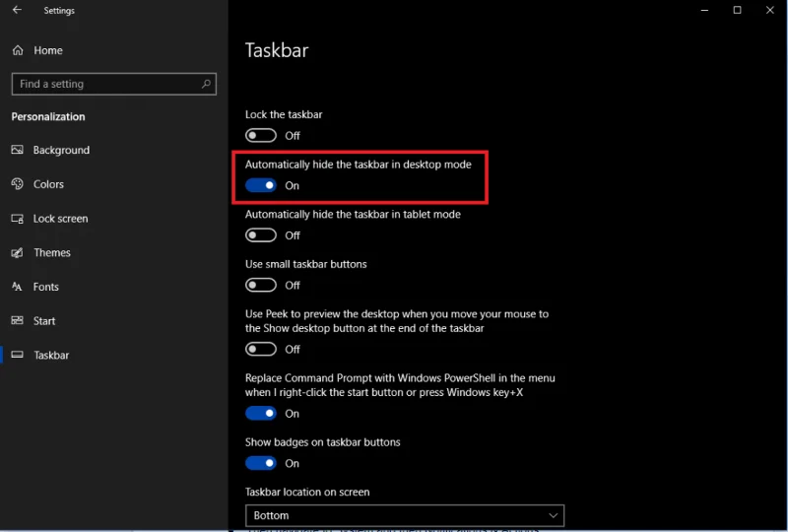The height and width of the screenshot is (532, 788).
Task: Open the Background settings page
Action: pyautogui.click(x=113, y=150)
